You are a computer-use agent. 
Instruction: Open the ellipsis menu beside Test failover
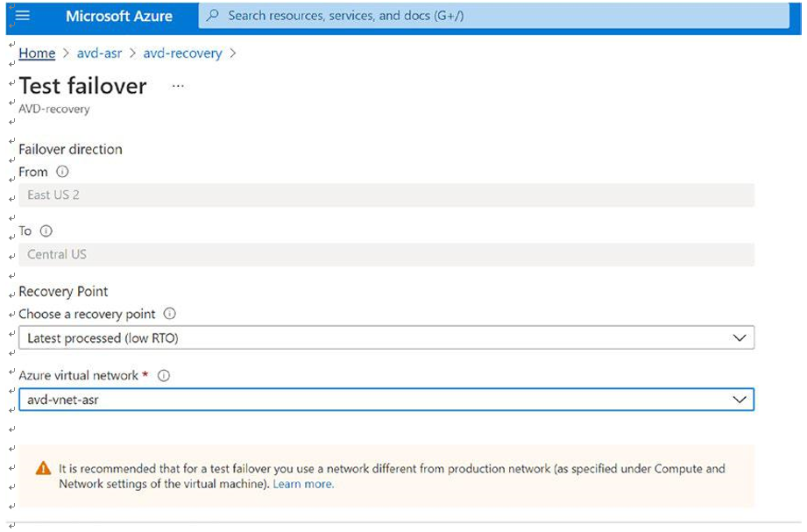click(178, 86)
